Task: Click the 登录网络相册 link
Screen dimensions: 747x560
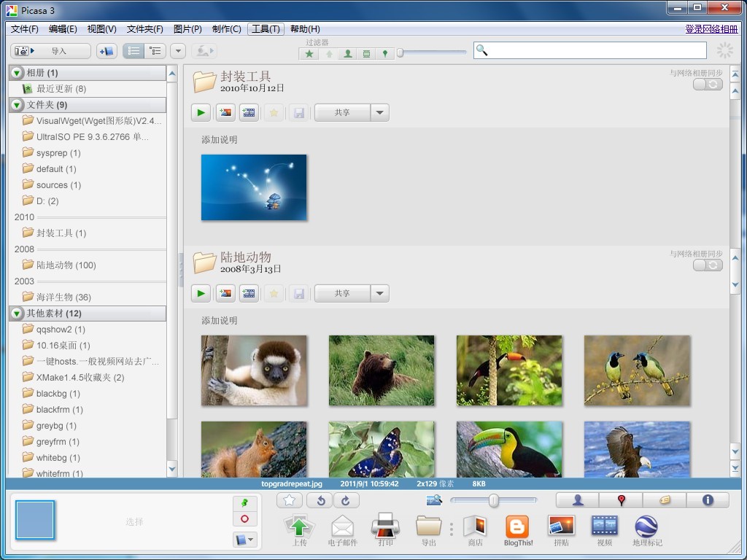Action: 711,29
